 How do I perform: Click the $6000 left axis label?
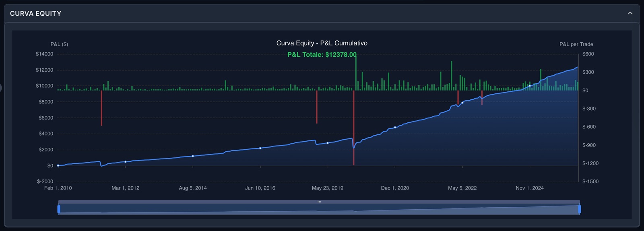click(x=46, y=118)
